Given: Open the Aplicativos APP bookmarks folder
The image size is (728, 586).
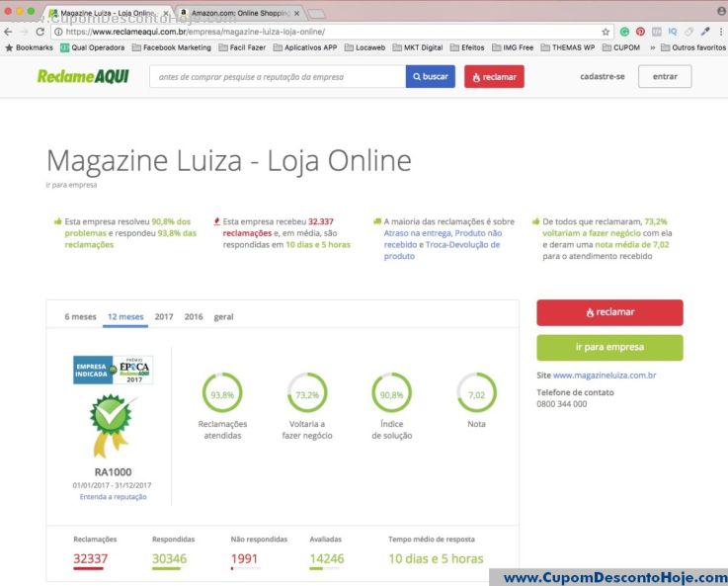Looking at the screenshot, I should click(x=305, y=47).
